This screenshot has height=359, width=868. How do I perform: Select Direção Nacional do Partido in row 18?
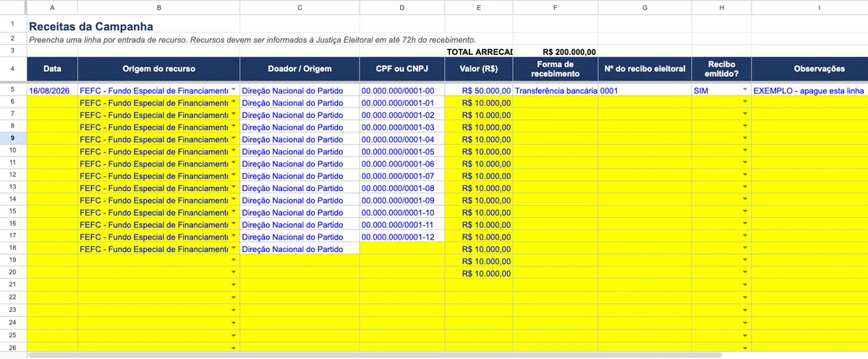pos(299,248)
